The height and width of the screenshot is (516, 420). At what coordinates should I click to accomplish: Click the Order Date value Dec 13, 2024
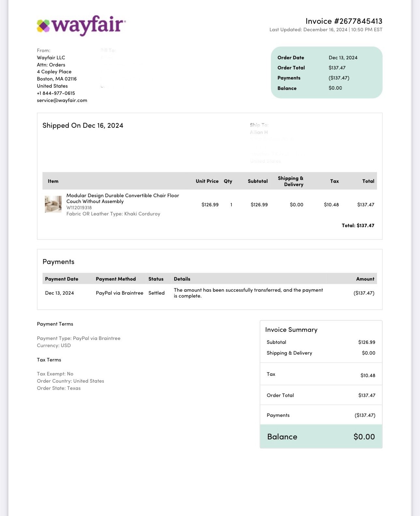coord(343,58)
